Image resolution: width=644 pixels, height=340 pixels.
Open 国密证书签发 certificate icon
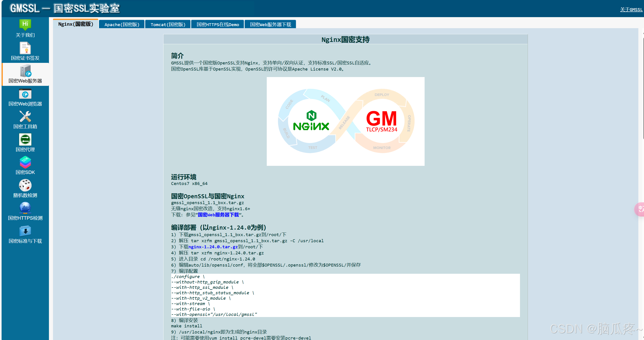coord(25,48)
